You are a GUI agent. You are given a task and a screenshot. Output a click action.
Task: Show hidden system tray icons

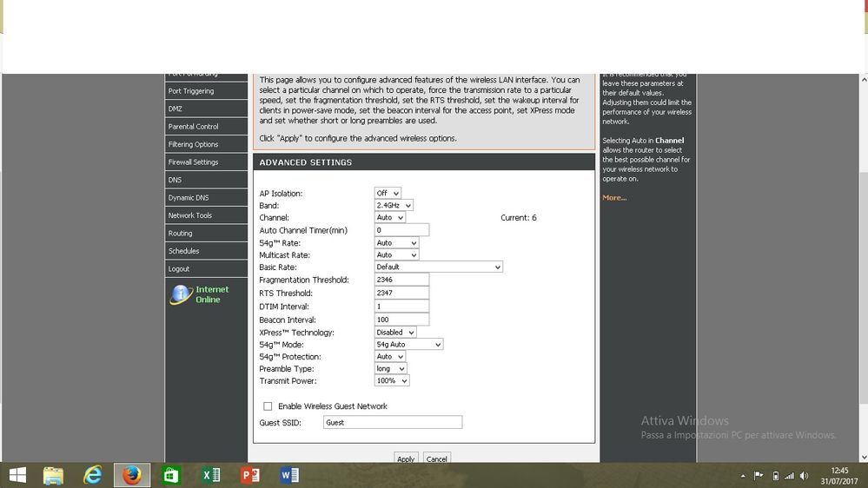click(743, 476)
